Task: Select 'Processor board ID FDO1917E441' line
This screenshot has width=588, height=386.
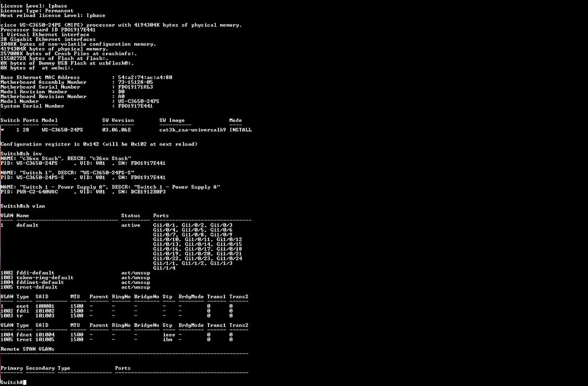Action: pos(48,30)
